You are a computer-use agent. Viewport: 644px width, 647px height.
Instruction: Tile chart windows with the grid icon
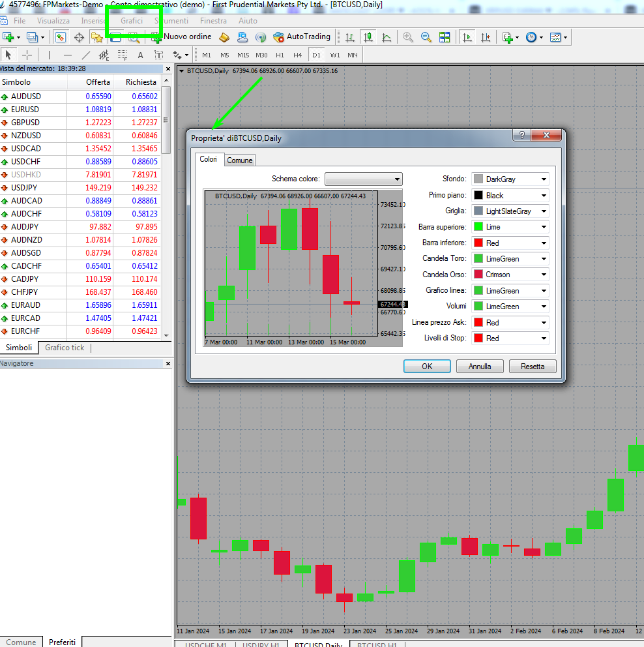[x=445, y=38]
